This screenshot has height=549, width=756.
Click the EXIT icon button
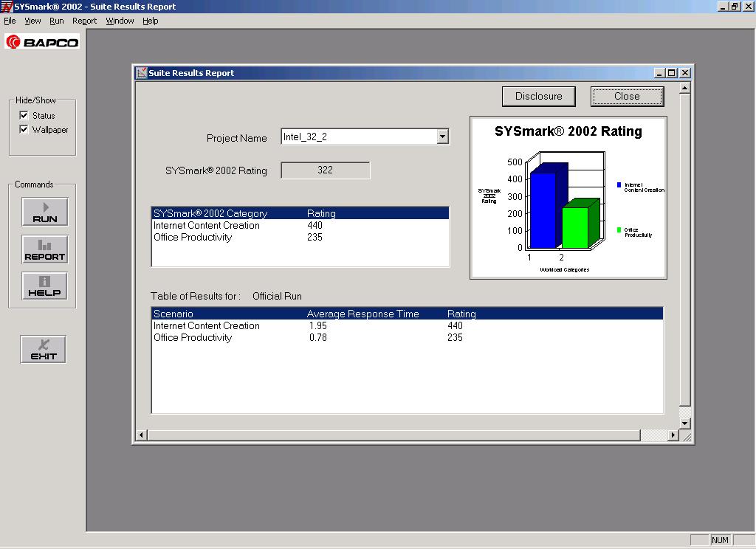(44, 350)
